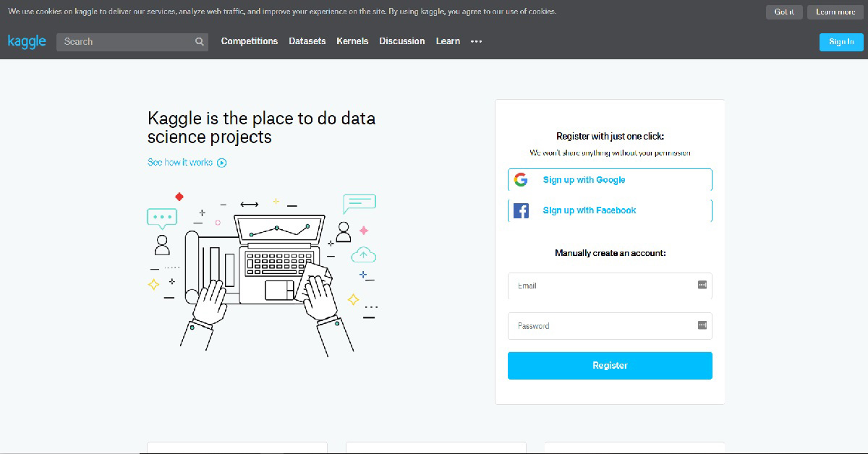Click Learn more about cookies
This screenshot has height=454, width=868.
835,12
